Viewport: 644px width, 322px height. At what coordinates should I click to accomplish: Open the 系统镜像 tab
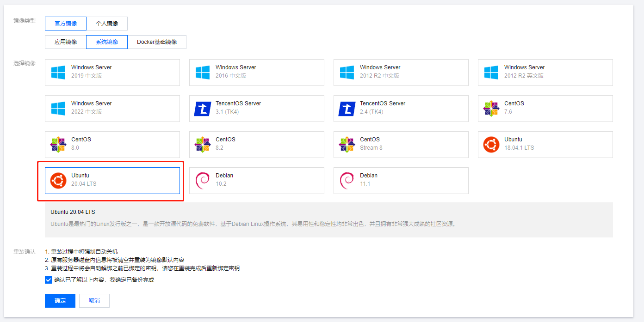coord(107,42)
